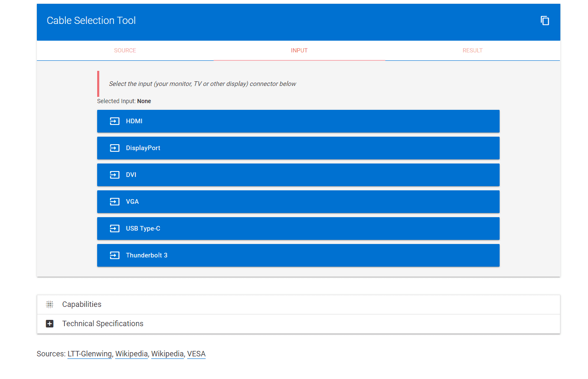Click the input arrow icon beside HDMI

coord(114,121)
